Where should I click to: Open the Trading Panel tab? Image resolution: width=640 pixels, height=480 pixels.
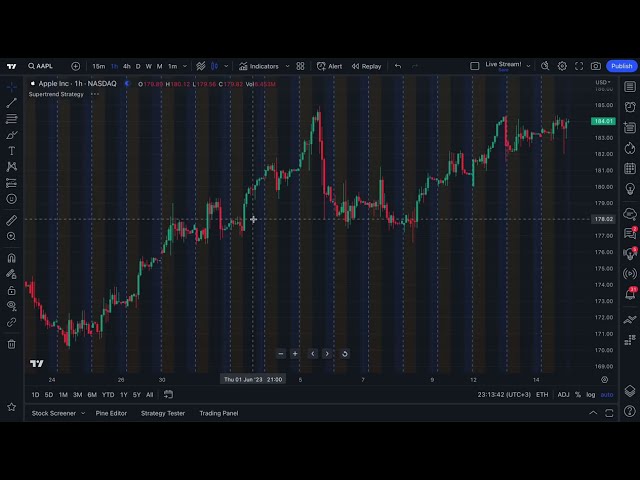coord(219,413)
